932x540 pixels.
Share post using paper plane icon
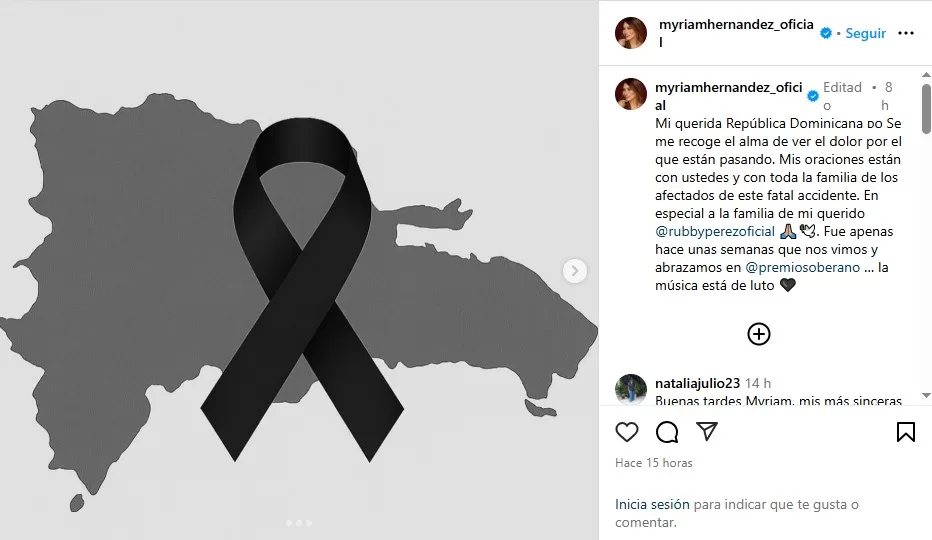click(x=707, y=431)
